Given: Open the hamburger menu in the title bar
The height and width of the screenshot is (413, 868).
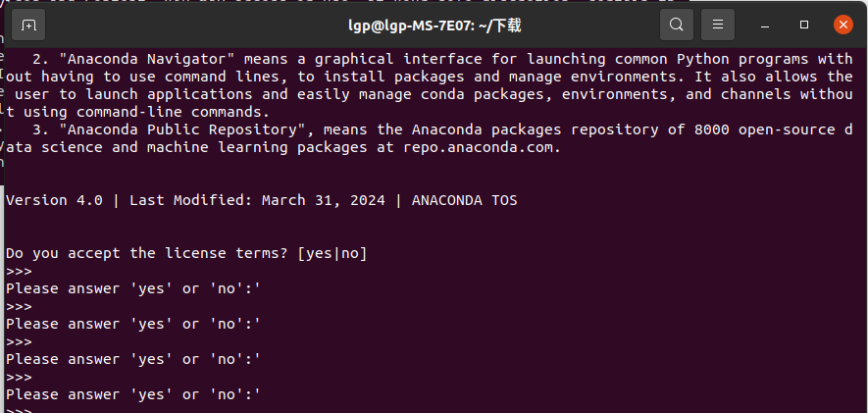Looking at the screenshot, I should click(718, 25).
